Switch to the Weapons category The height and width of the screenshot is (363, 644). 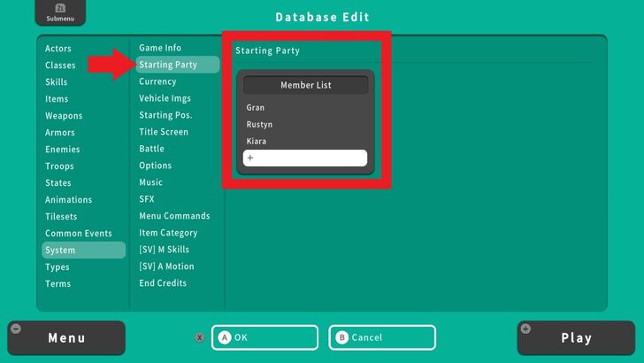click(x=64, y=115)
